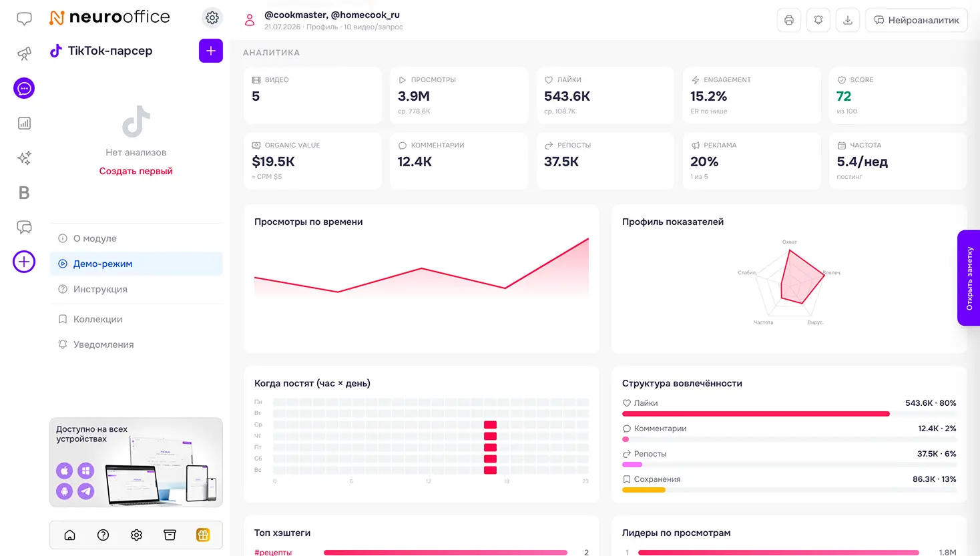Select the Демо-режим menu item
The height and width of the screenshot is (556, 980).
(136, 264)
